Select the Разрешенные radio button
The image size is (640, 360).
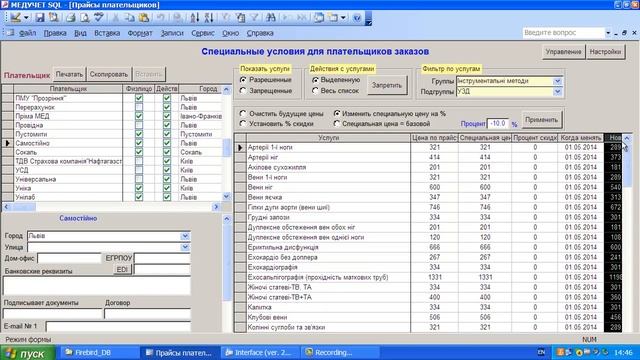(243, 80)
